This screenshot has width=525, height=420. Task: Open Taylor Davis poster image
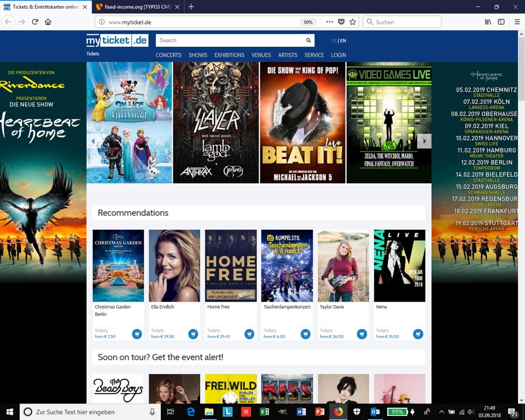click(x=343, y=265)
